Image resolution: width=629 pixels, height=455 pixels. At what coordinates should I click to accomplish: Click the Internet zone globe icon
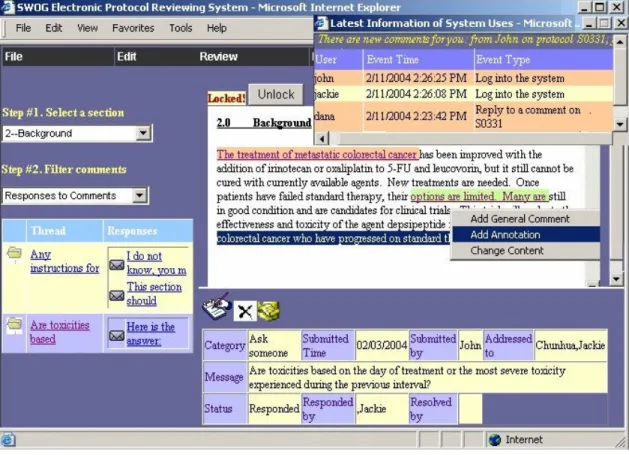pos(495,440)
